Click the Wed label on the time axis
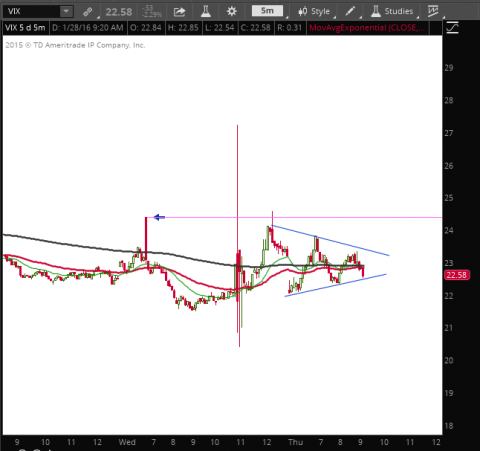The width and height of the screenshot is (480, 451). [127, 442]
